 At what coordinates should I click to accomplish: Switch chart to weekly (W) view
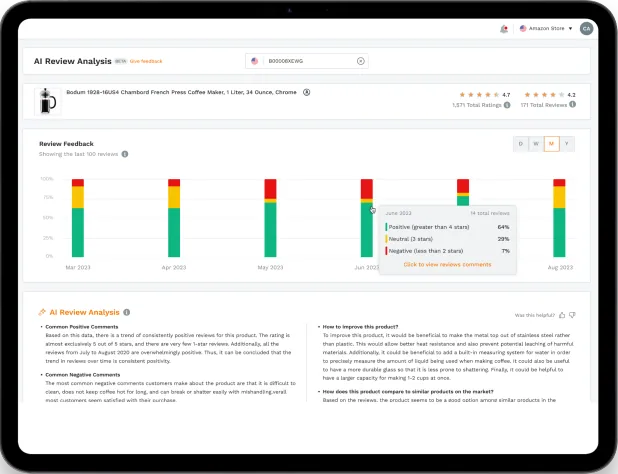point(536,144)
